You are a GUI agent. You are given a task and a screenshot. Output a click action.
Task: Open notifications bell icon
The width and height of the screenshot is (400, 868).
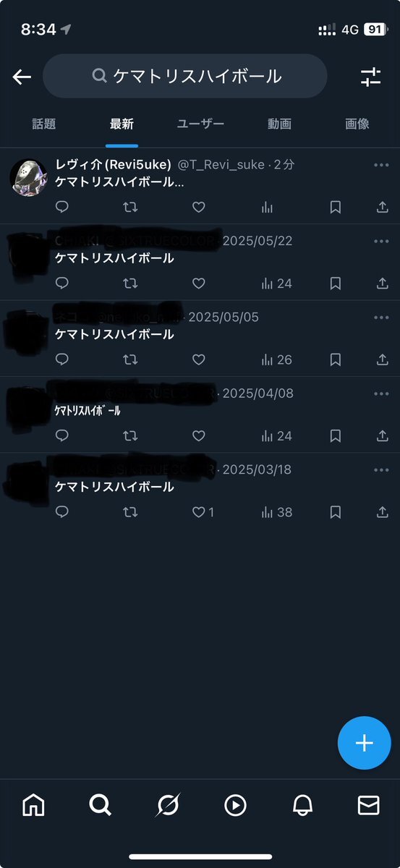302,805
